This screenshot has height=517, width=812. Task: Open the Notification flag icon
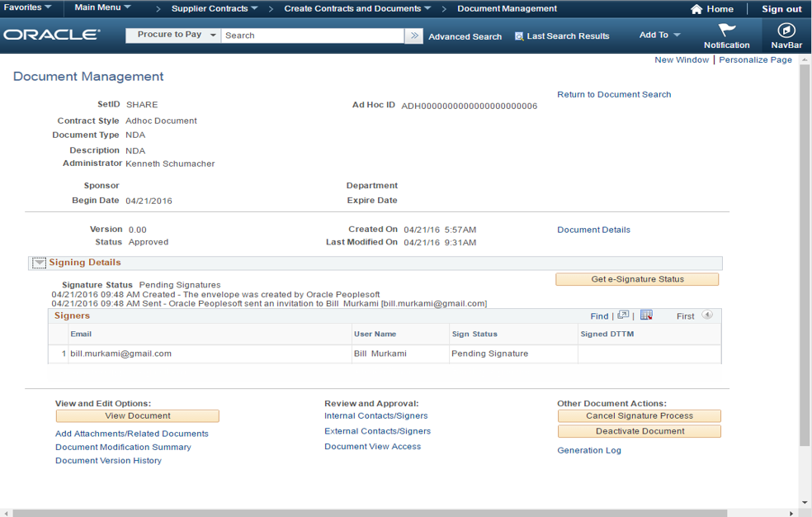click(726, 31)
